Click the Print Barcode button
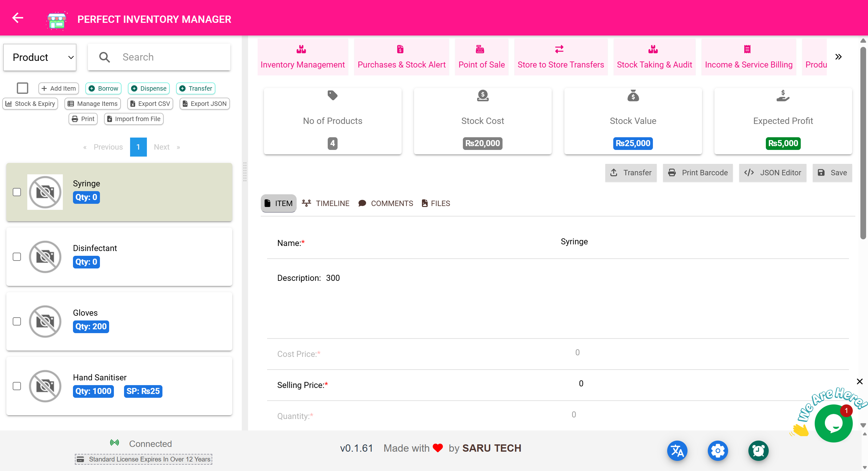 pos(698,172)
